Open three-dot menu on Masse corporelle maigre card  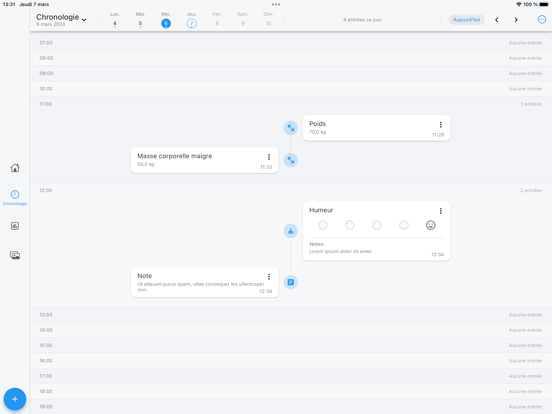coord(269,157)
